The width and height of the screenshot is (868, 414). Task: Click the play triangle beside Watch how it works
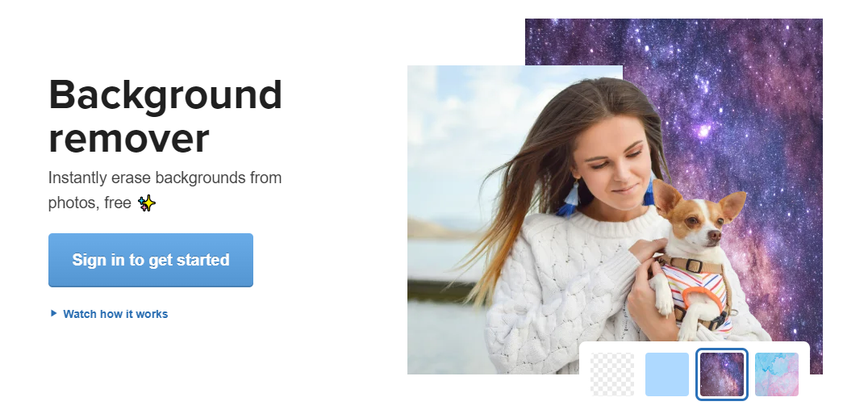[54, 313]
